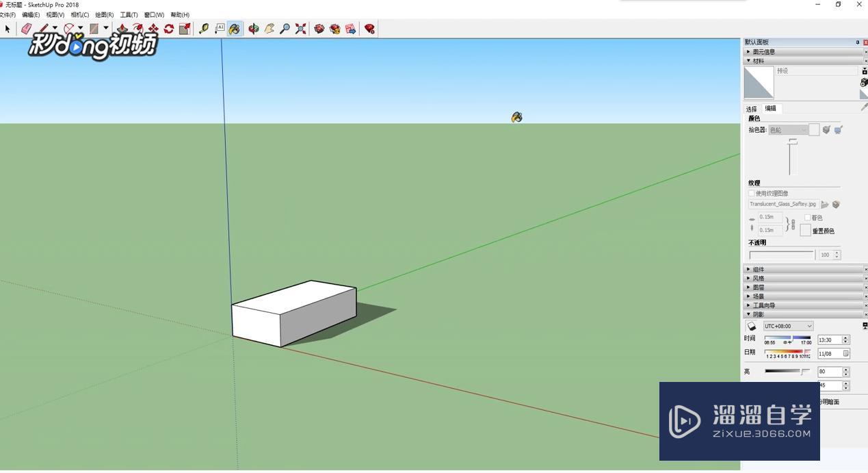Select the Pan hand tool
The image size is (868, 473).
(269, 29)
